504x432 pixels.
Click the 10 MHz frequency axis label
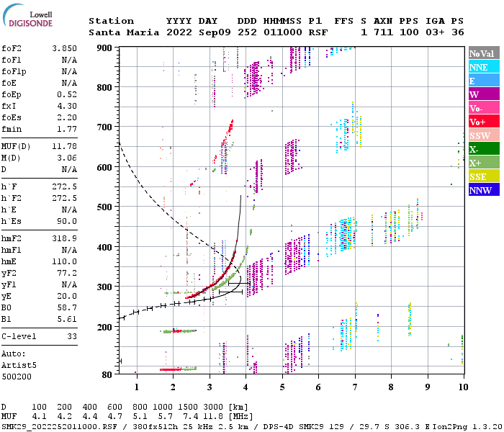pos(463,387)
